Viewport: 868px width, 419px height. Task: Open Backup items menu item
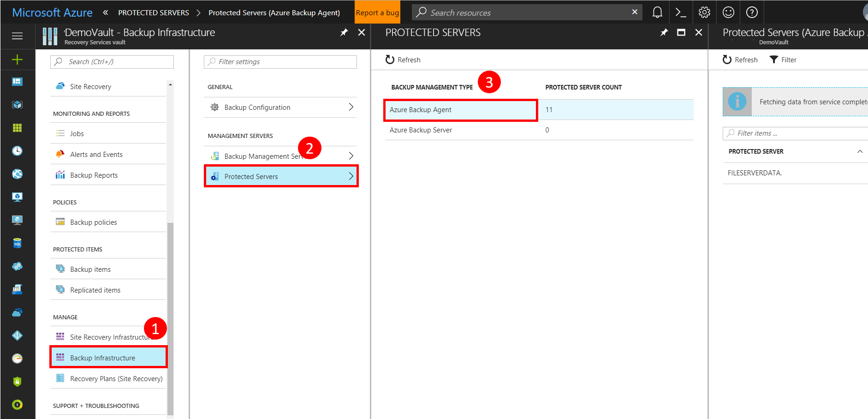108,269
